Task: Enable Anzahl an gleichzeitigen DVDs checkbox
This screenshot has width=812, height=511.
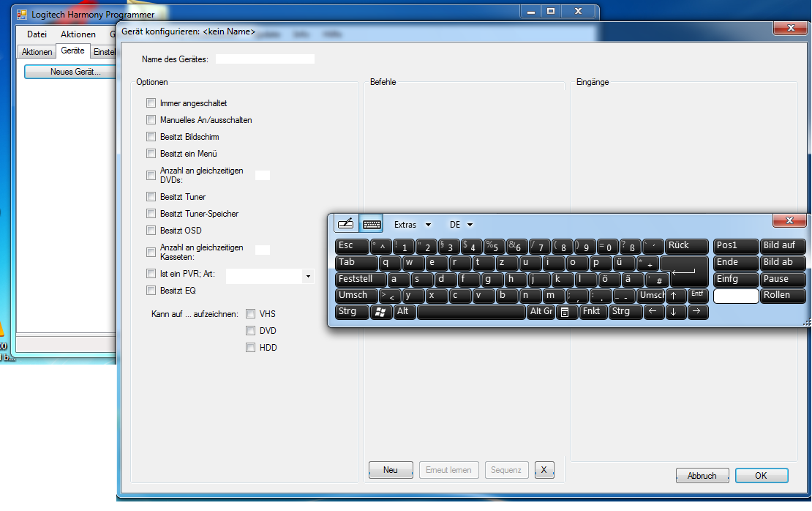Action: [151, 175]
